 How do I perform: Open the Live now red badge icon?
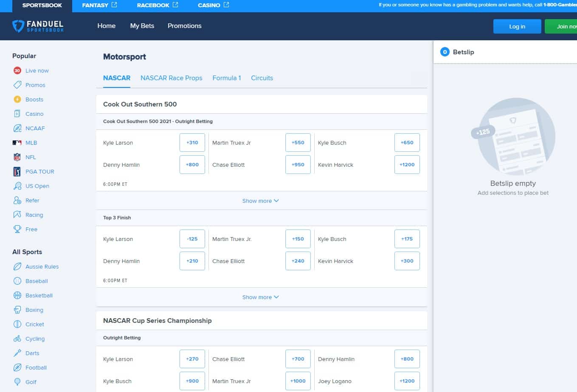click(x=17, y=70)
